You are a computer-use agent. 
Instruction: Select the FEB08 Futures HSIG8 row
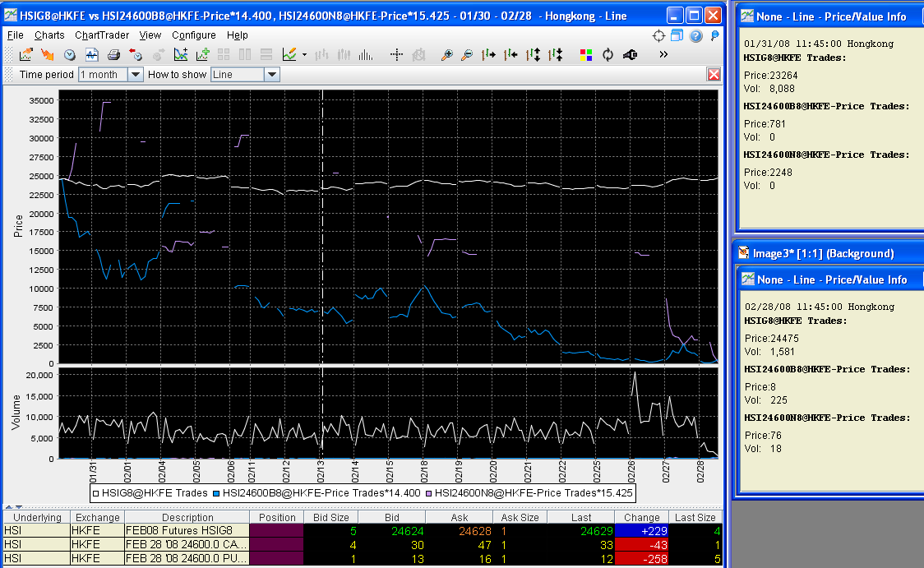pyautogui.click(x=363, y=531)
